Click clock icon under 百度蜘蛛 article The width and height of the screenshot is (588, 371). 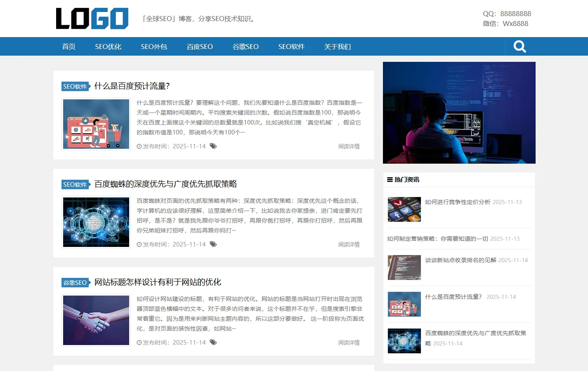click(139, 244)
